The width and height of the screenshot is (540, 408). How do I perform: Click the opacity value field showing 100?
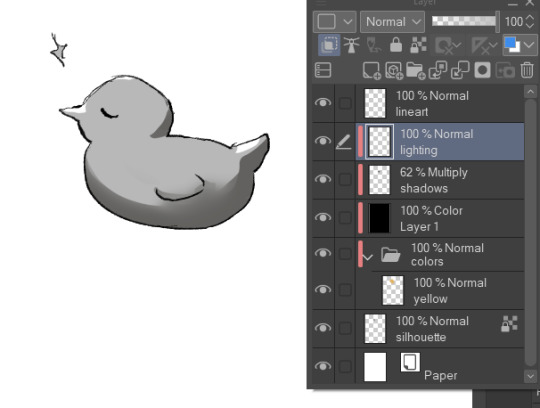point(513,22)
